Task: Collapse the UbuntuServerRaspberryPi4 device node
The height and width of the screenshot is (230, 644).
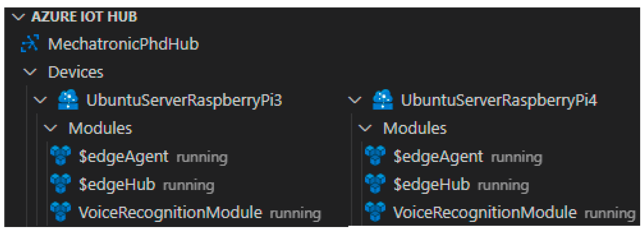Action: click(355, 100)
